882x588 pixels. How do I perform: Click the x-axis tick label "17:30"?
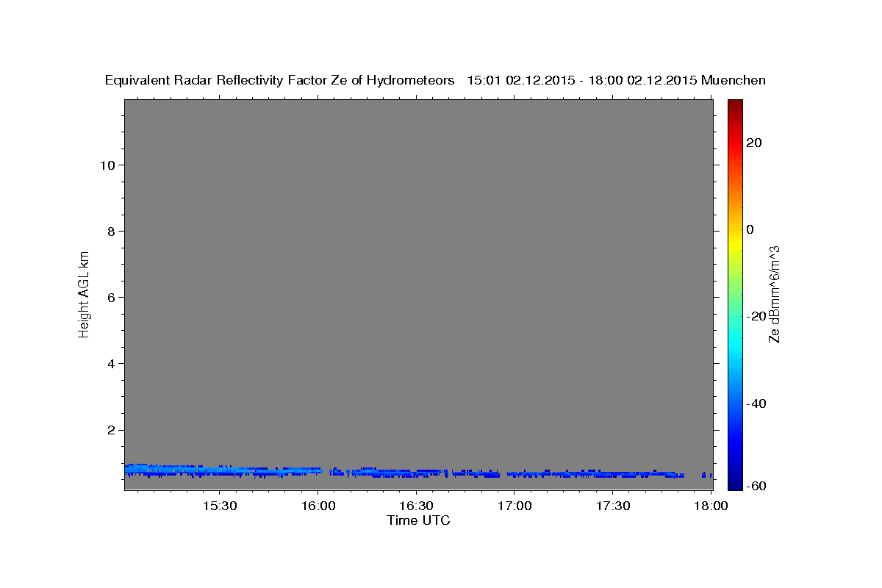[x=613, y=506]
